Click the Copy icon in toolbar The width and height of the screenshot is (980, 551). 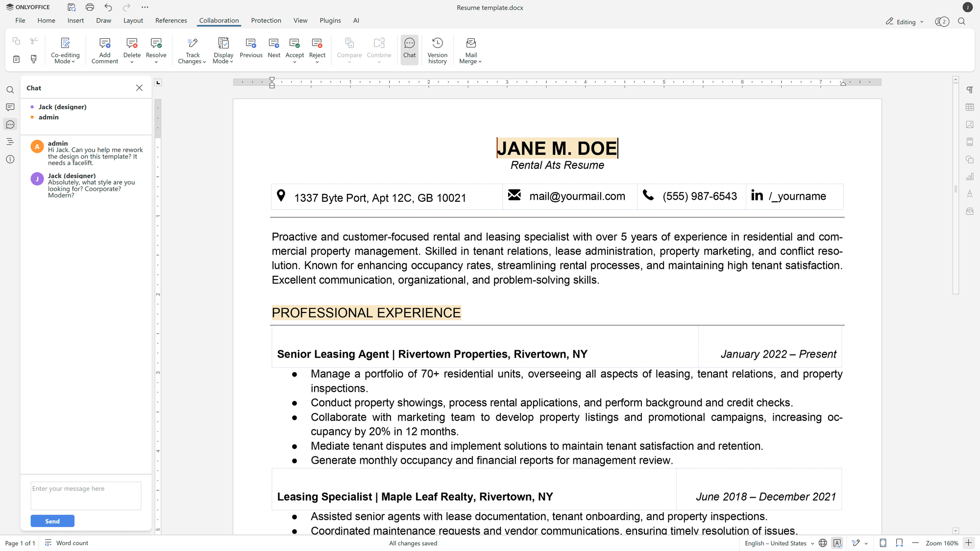tap(16, 41)
